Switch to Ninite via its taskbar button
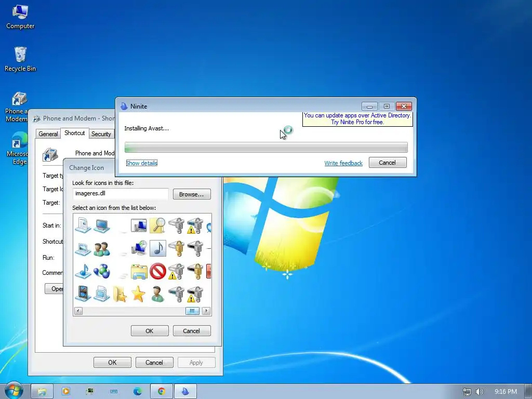The width and height of the screenshot is (532, 399). tap(185, 392)
